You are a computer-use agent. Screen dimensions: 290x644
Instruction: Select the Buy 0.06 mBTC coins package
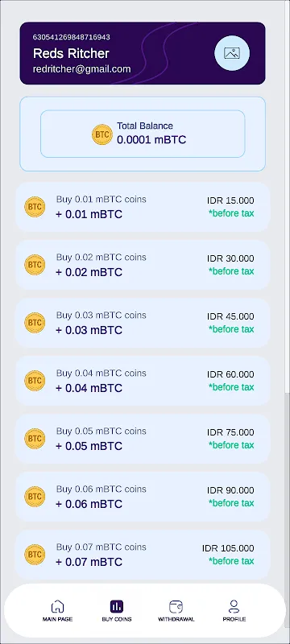click(143, 497)
